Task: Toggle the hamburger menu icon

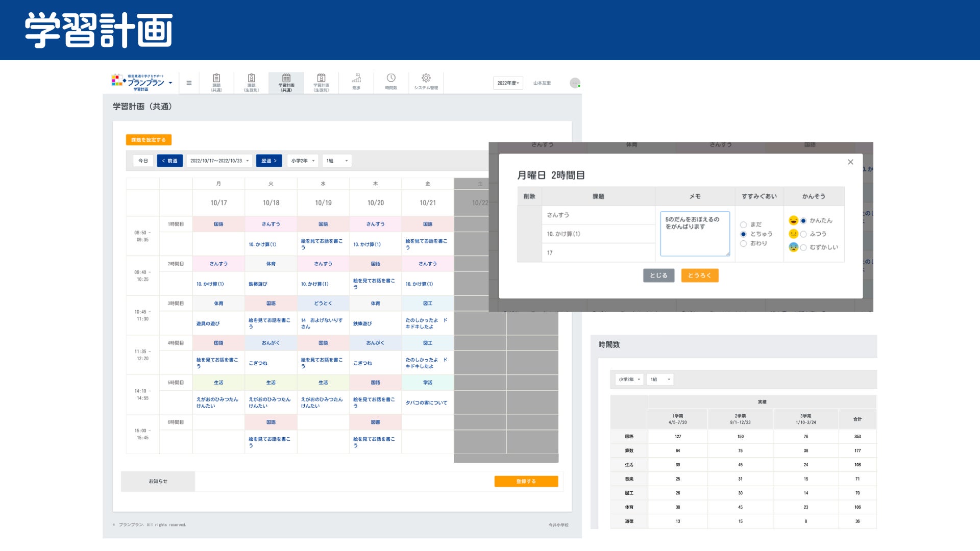Action: pyautogui.click(x=189, y=83)
